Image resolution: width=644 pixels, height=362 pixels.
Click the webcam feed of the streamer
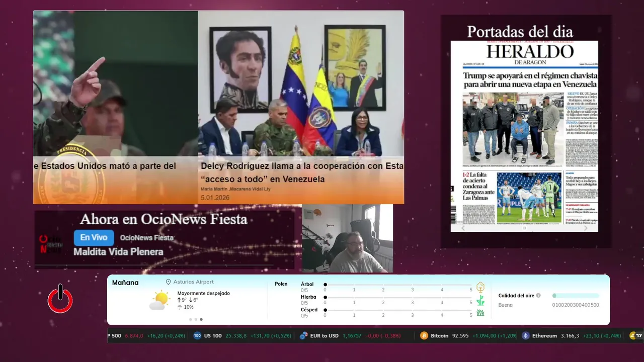[x=347, y=239]
